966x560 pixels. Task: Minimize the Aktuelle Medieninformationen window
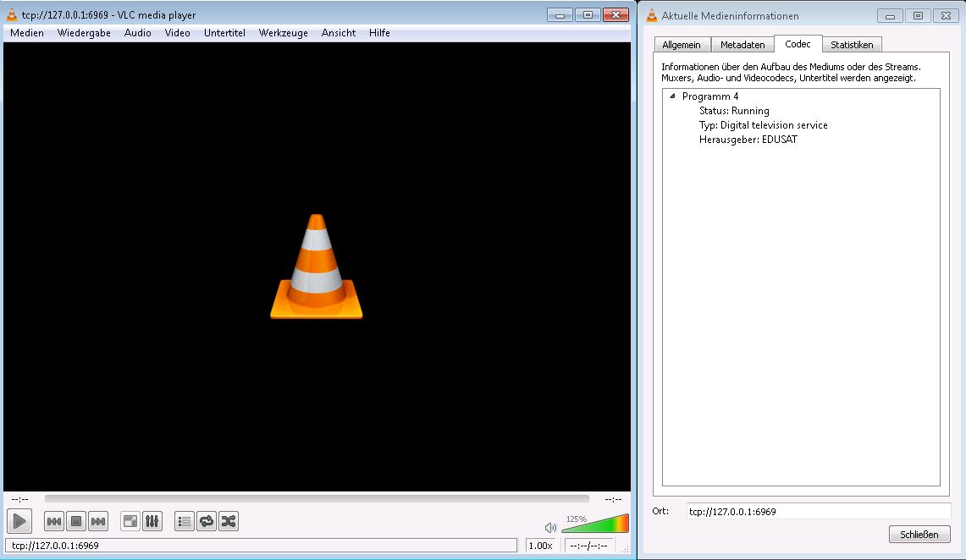tap(890, 16)
